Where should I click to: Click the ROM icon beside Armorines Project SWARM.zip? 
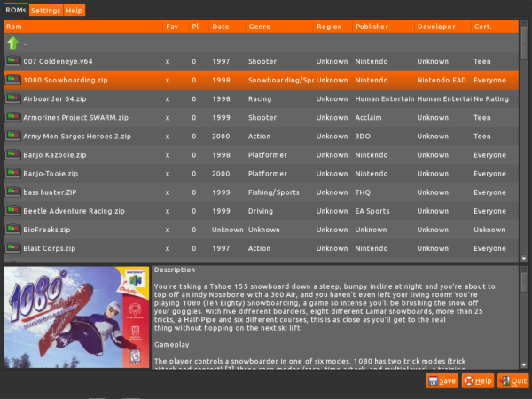pos(13,117)
